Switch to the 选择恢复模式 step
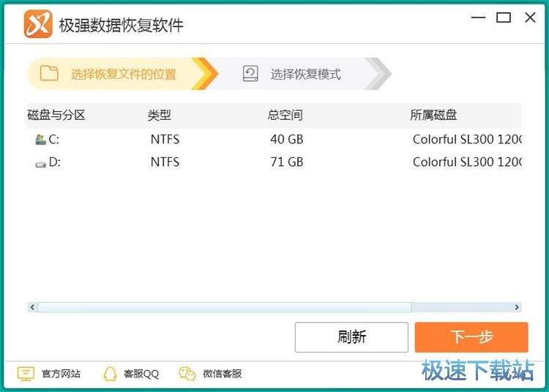Image resolution: width=549 pixels, height=392 pixels. [305, 74]
